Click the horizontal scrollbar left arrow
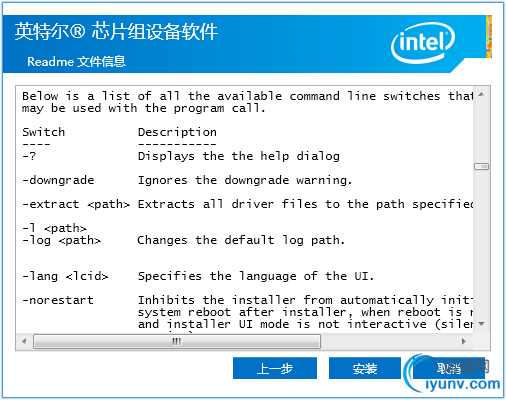The image size is (506, 400). (24, 341)
